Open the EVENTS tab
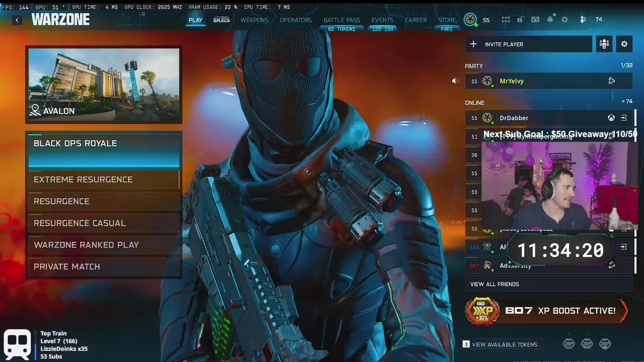 [x=382, y=20]
